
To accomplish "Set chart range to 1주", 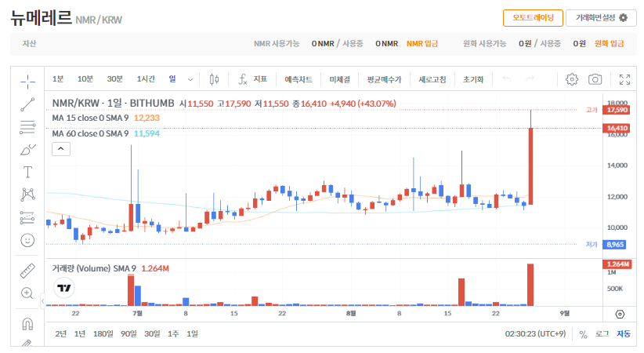I will pos(173,333).
